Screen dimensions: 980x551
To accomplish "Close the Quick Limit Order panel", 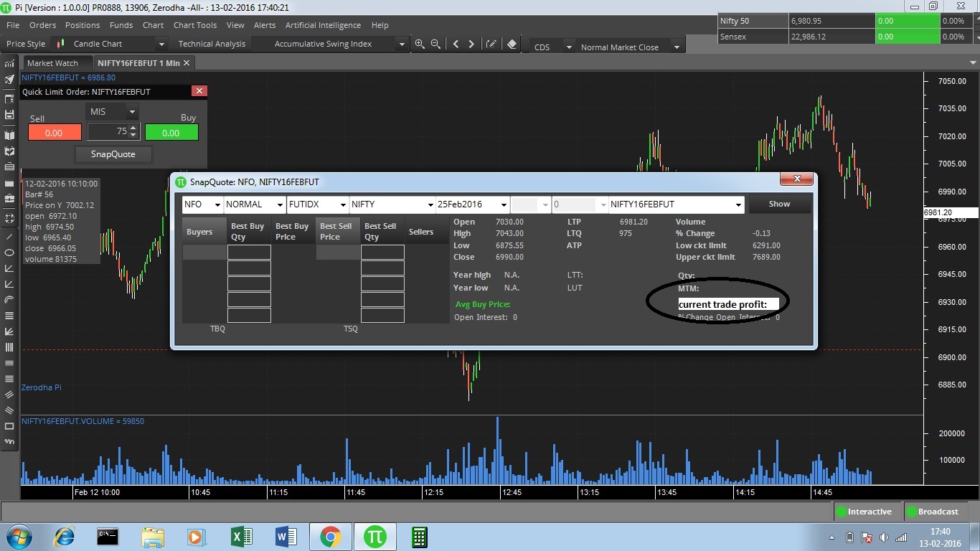I will coord(199,91).
